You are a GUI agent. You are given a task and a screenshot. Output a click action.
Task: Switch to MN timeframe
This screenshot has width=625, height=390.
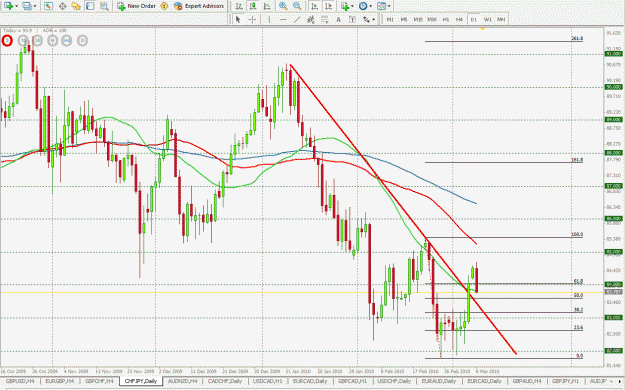tap(501, 19)
